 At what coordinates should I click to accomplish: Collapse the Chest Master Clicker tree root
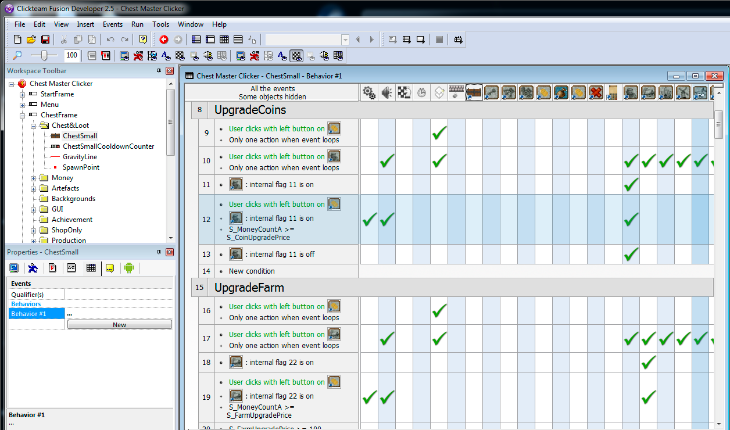point(12,84)
